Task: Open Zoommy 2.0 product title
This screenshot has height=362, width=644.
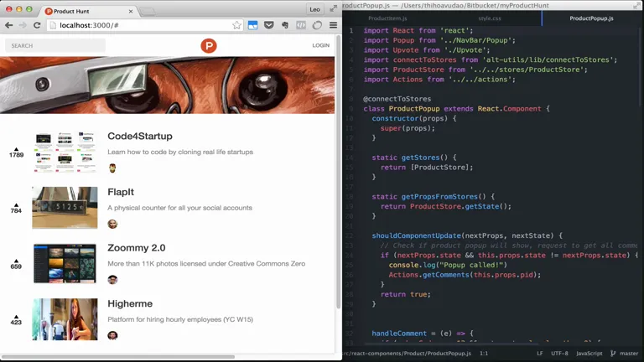Action: pyautogui.click(x=137, y=248)
